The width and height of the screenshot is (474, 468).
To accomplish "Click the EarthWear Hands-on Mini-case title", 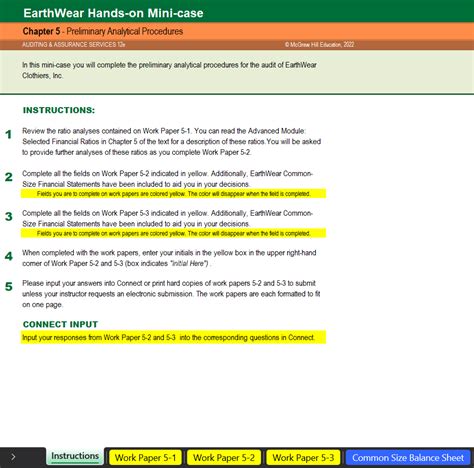I will pyautogui.click(x=113, y=13).
